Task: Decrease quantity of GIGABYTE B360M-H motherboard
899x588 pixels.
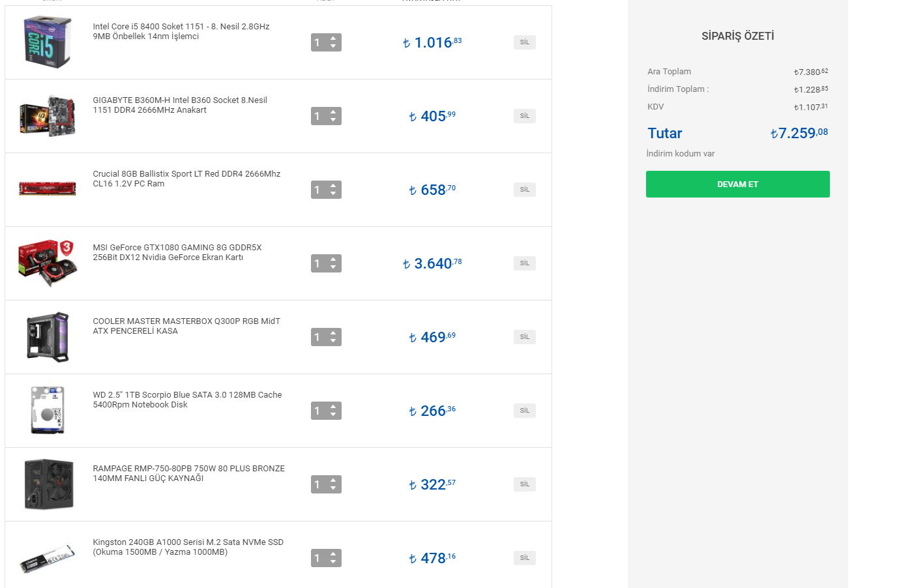Action: 333,120
